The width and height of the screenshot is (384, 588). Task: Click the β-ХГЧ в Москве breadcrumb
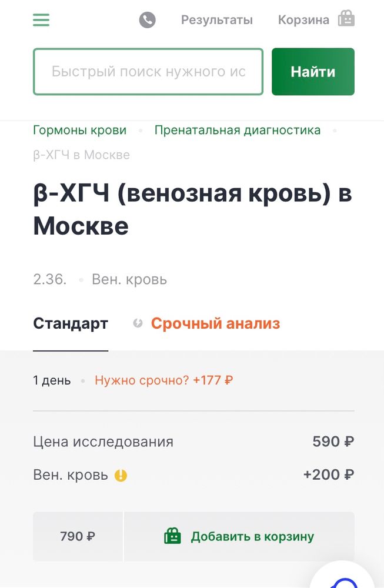(x=81, y=155)
